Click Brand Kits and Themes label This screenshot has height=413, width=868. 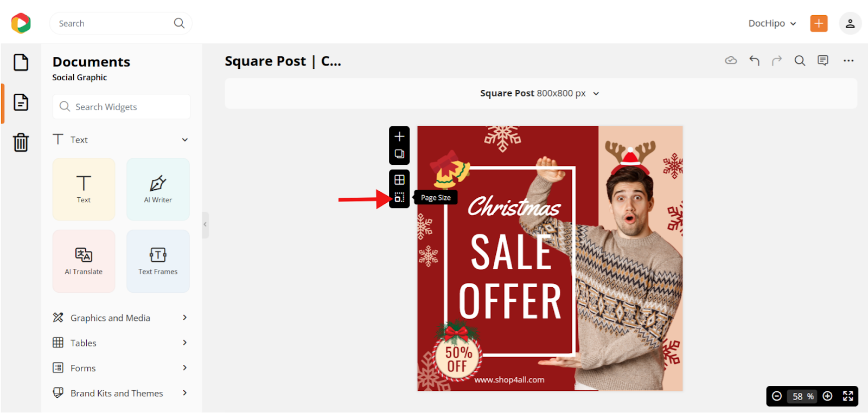pos(117,393)
